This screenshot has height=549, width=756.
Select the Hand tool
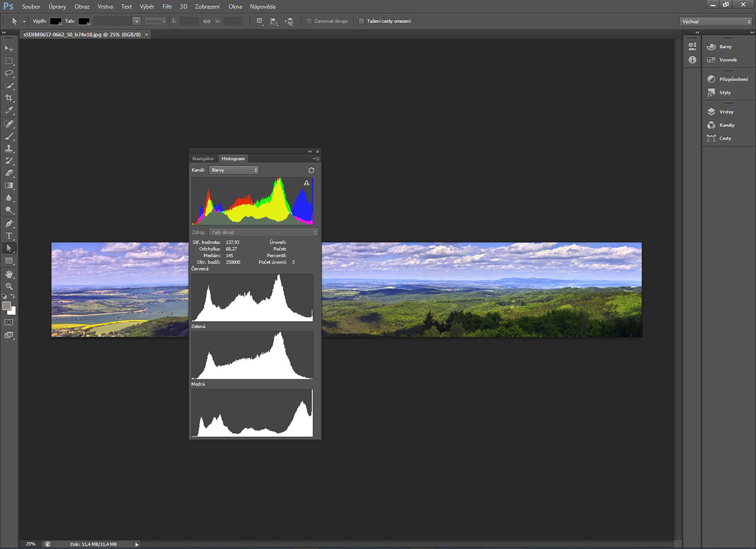click(9, 274)
